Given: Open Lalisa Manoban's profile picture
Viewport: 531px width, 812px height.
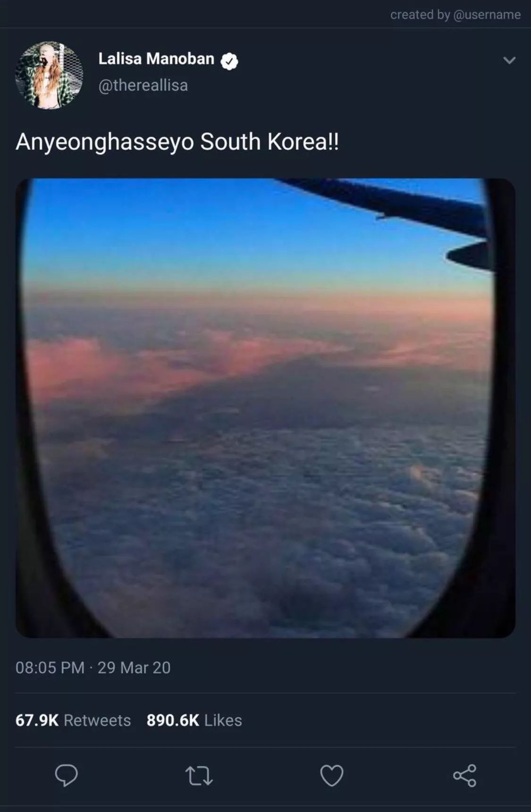Looking at the screenshot, I should tap(49, 76).
